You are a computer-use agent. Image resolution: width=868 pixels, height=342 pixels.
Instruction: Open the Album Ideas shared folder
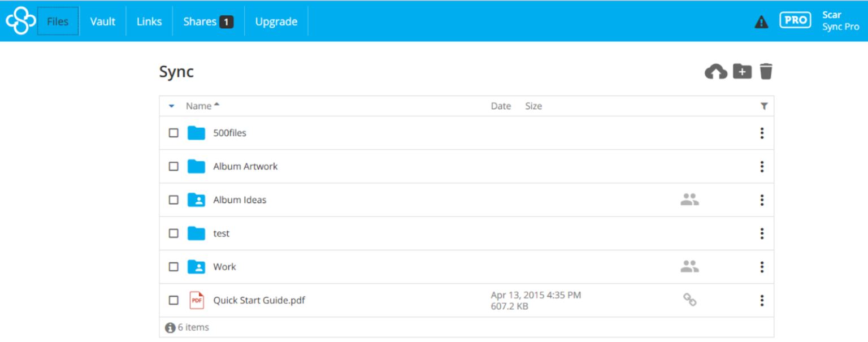(x=240, y=200)
